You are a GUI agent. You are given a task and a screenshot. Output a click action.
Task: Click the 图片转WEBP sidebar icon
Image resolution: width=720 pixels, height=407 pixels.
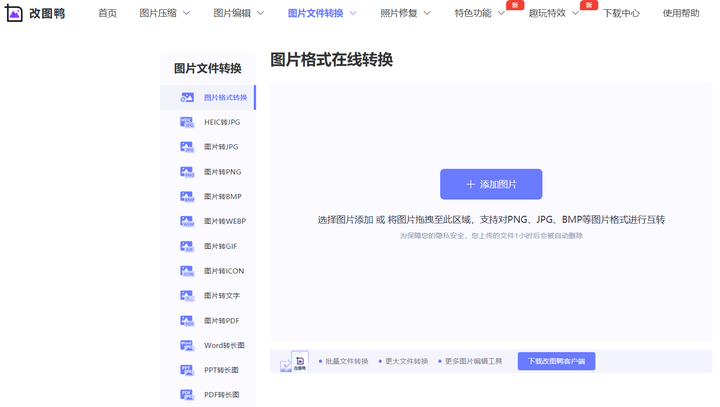[x=187, y=221]
